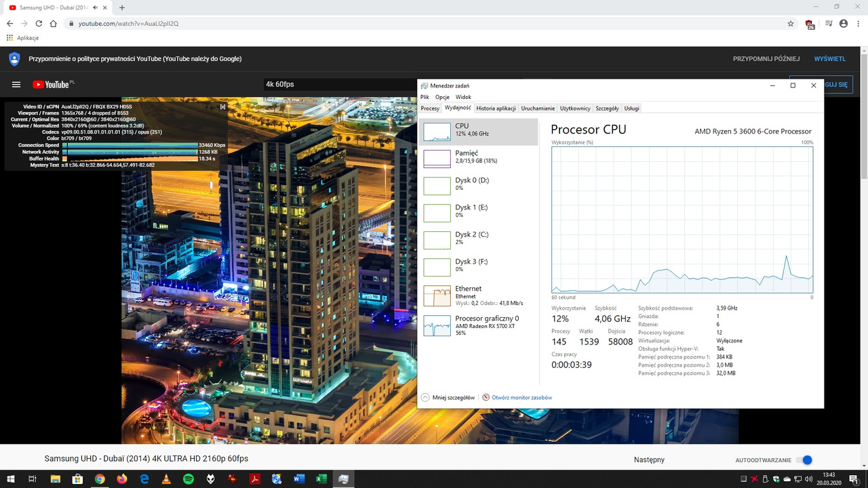868x488 pixels.
Task: Close the Samsung UHD Dubai tab
Action: pos(104,7)
